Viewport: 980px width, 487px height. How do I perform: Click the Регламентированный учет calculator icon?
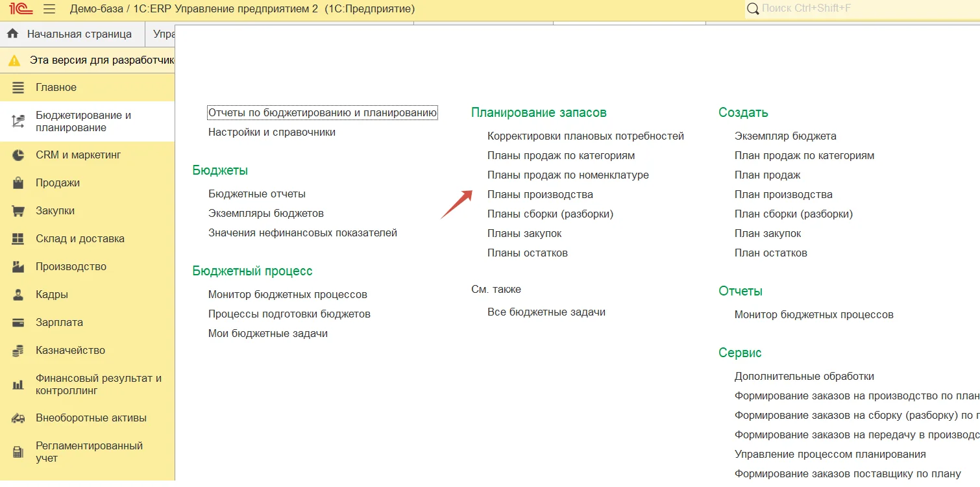pyautogui.click(x=18, y=452)
